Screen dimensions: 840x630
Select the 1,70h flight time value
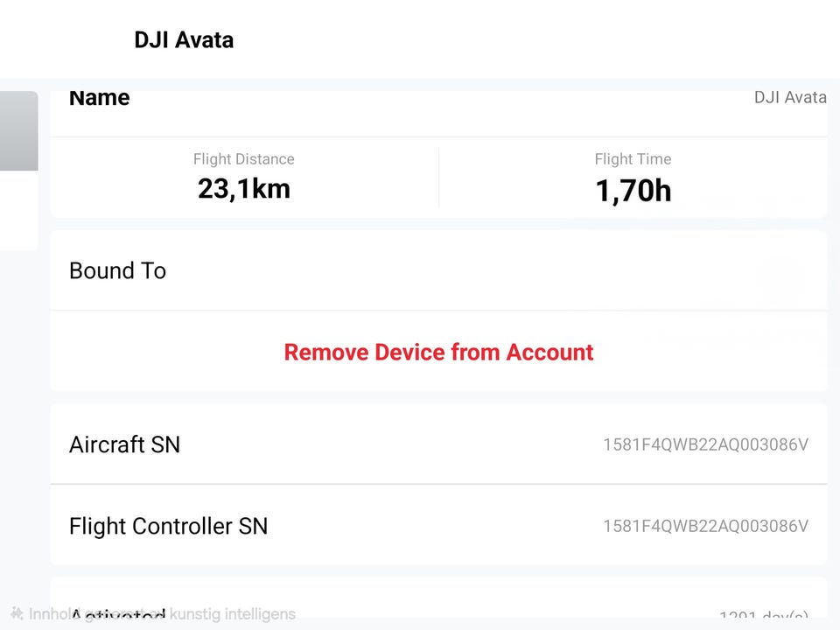[633, 191]
